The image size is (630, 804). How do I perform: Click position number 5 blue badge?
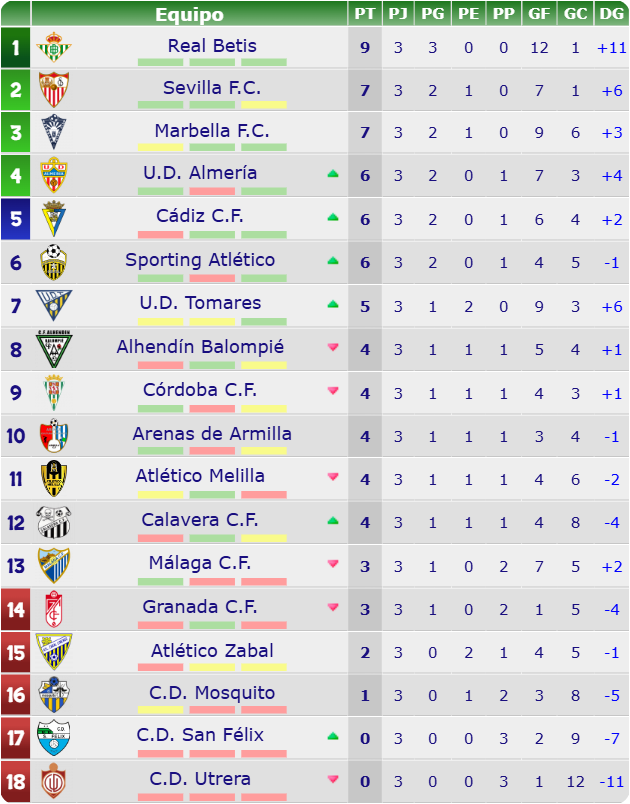point(15,219)
